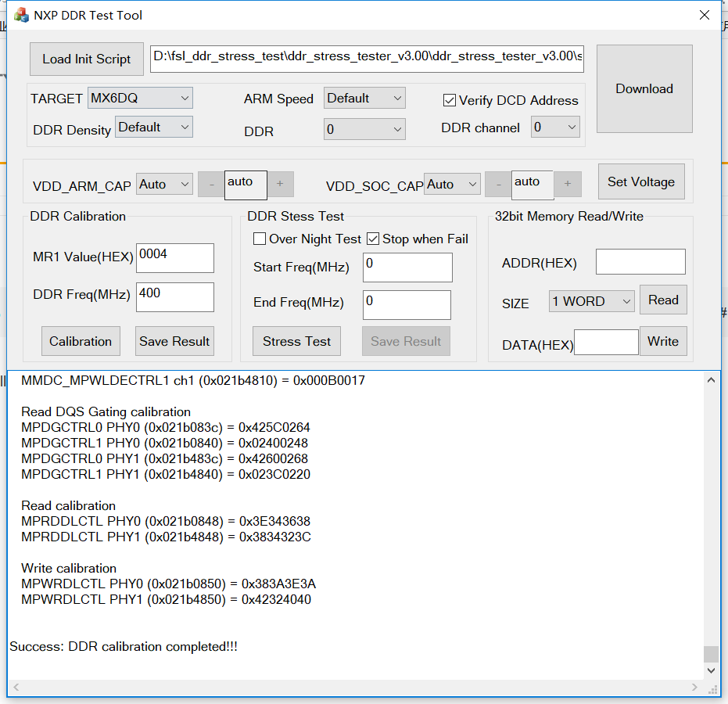728x704 pixels.
Task: Click the MPDGCTRL0 PHY0 result line
Action: click(x=166, y=427)
